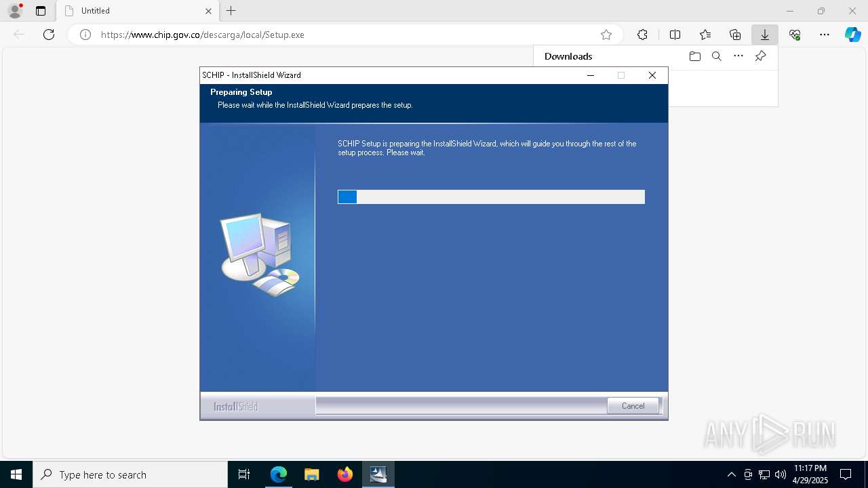Close the SCHIP InstallShield Wizard window

pos(652,75)
